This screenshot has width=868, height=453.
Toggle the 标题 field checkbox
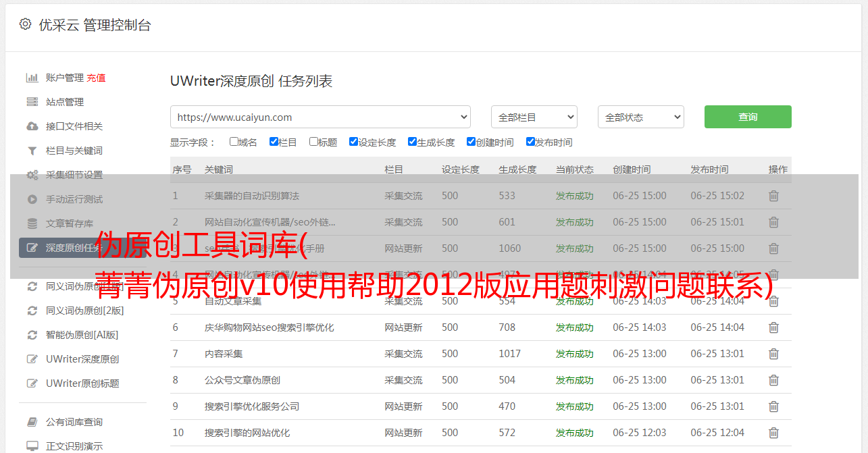click(313, 142)
